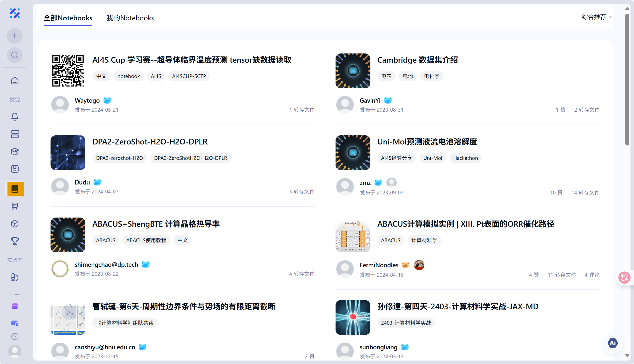Switch to 我的Notebooks tab

point(130,18)
